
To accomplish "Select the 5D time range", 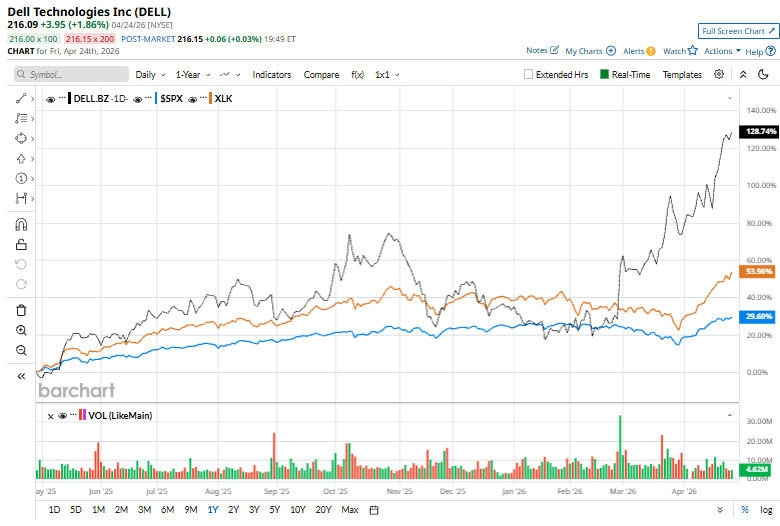I will coord(76,510).
